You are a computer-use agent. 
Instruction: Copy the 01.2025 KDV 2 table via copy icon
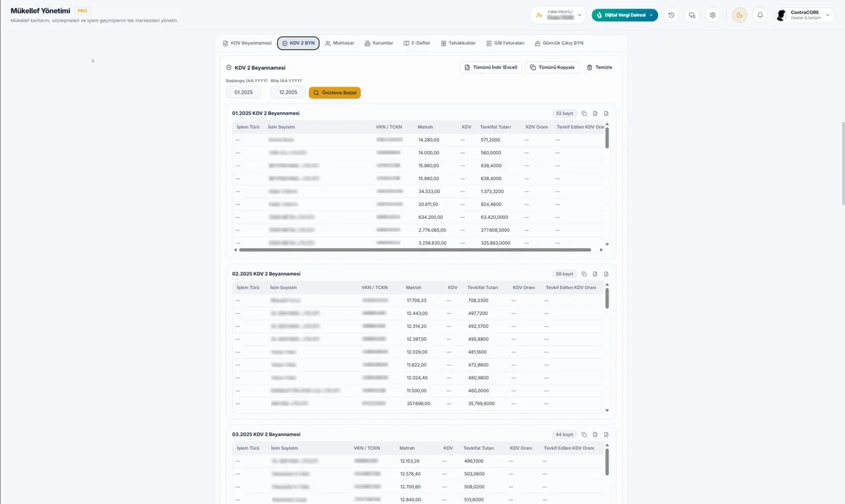[x=584, y=113]
